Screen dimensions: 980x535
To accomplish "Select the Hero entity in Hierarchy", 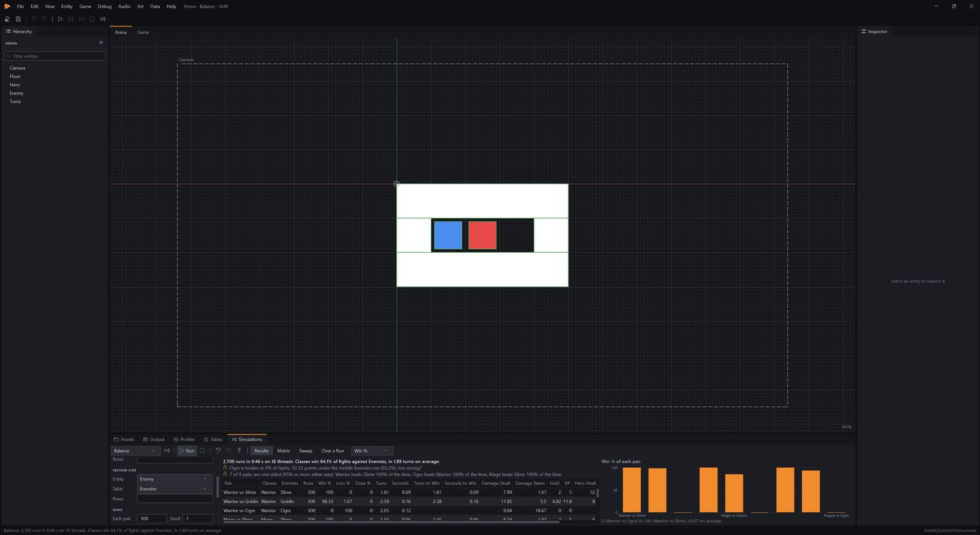I will (x=15, y=85).
